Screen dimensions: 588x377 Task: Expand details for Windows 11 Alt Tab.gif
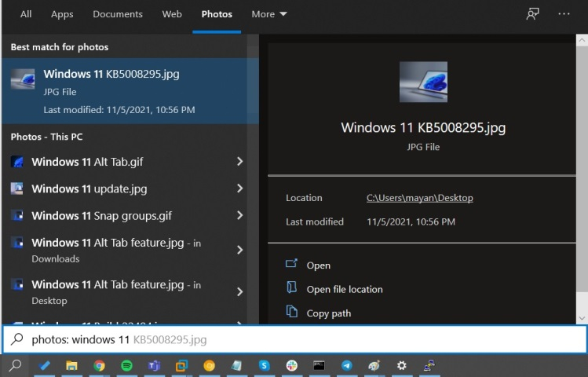pyautogui.click(x=239, y=162)
